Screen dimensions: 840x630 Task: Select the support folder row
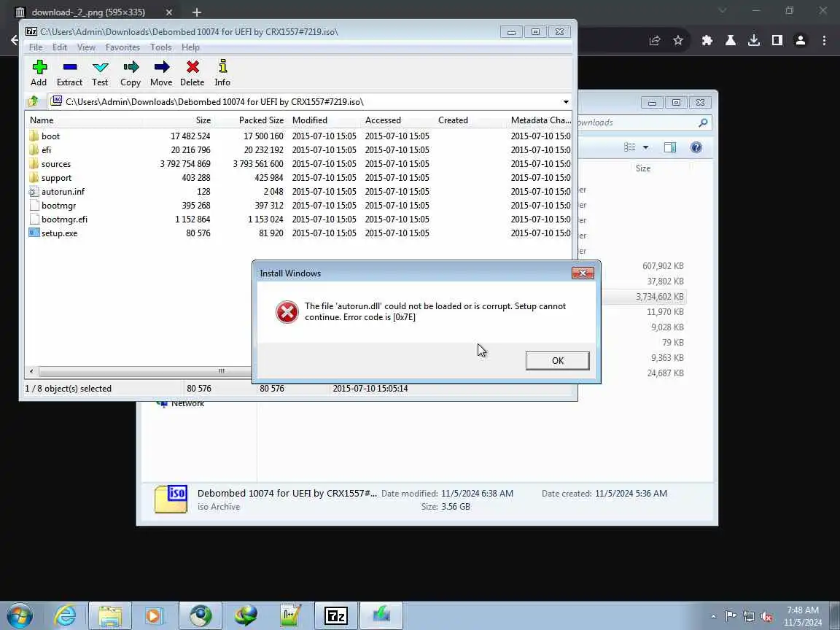point(297,178)
